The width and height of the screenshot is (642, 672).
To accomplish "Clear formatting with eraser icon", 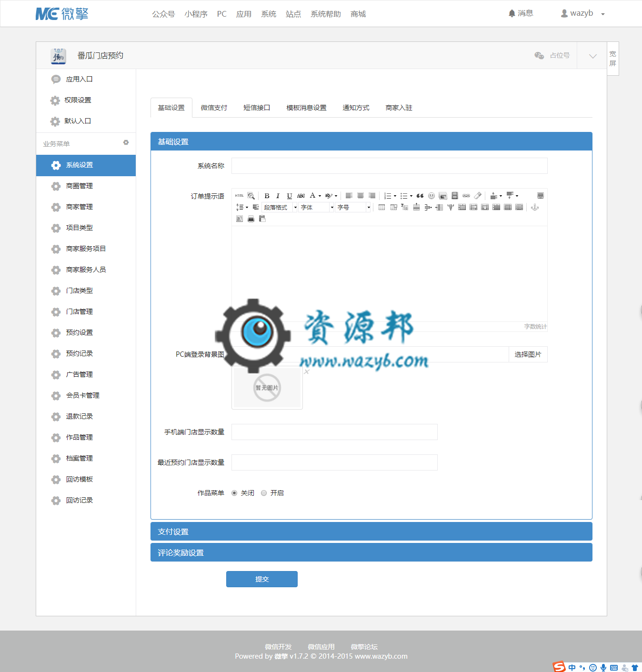I will point(478,196).
